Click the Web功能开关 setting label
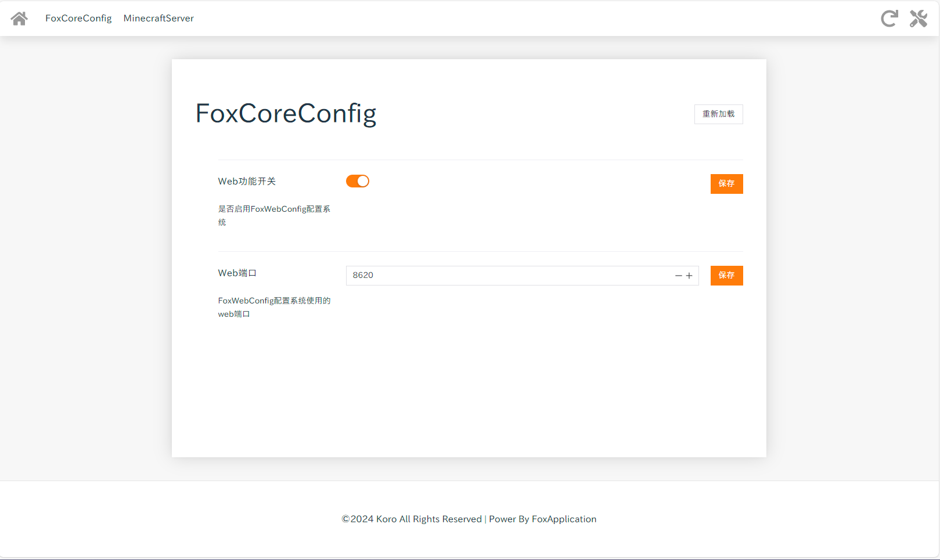This screenshot has height=560, width=940. point(247,181)
